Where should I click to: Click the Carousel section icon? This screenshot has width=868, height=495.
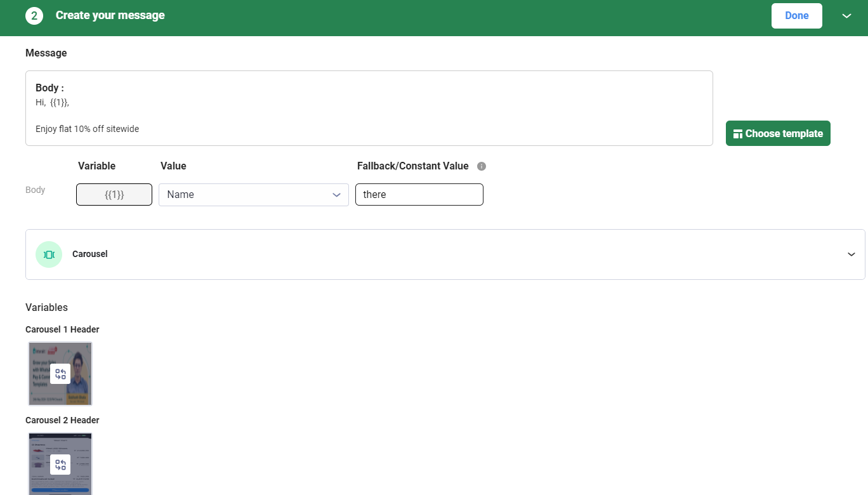(x=49, y=254)
